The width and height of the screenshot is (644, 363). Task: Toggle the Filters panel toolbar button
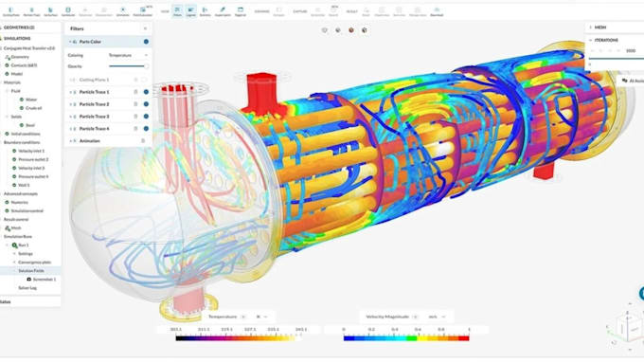point(177,11)
